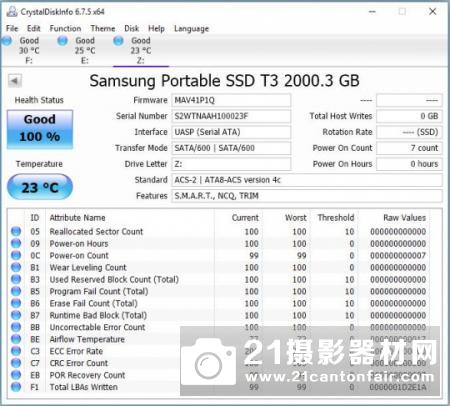Screen dimensions: 450x406
Task: Click status icon for POR Recovery Count
Action: [16, 375]
